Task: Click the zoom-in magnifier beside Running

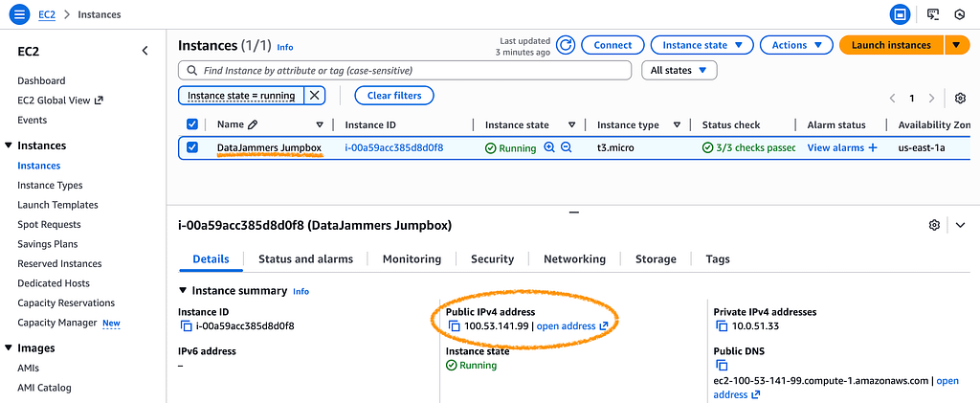Action: click(549, 148)
